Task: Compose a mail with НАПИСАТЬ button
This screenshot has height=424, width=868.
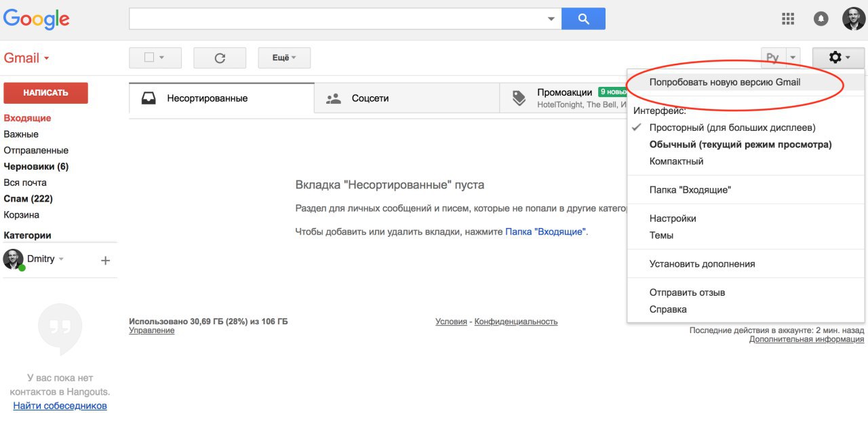Action: click(x=45, y=93)
